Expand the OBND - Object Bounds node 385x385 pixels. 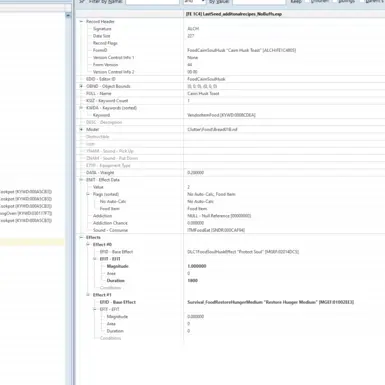pos(81,86)
